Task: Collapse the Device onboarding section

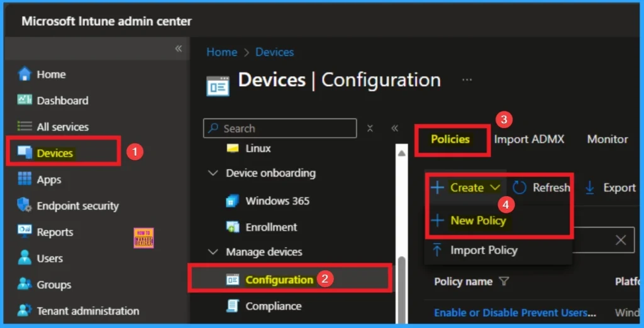Action: 213,173
